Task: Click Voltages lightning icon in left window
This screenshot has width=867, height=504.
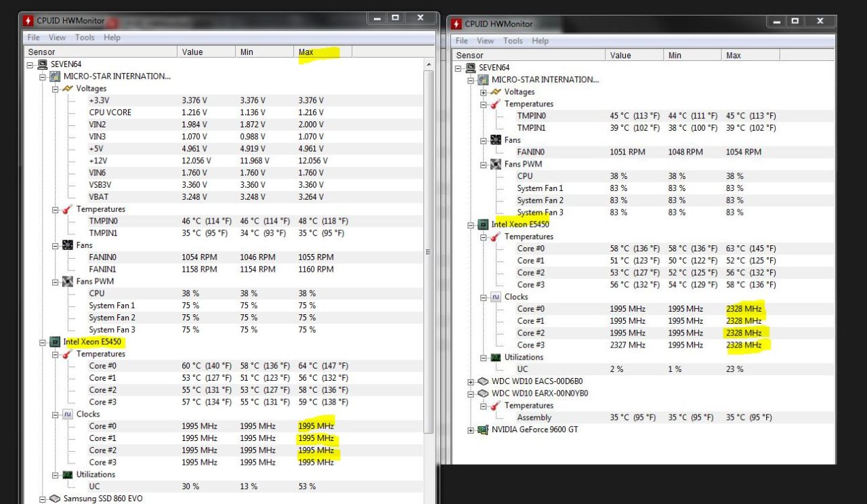Action: [68, 89]
